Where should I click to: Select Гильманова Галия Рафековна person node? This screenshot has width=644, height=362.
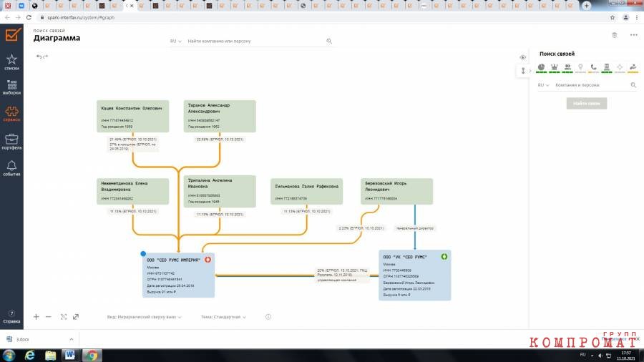point(306,191)
